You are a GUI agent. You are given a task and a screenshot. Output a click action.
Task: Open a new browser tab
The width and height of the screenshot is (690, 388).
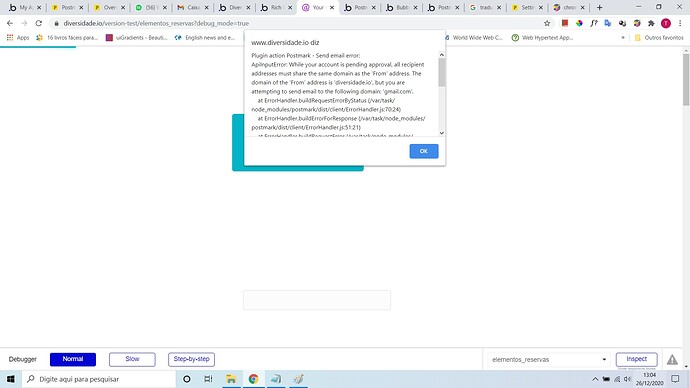click(x=599, y=7)
